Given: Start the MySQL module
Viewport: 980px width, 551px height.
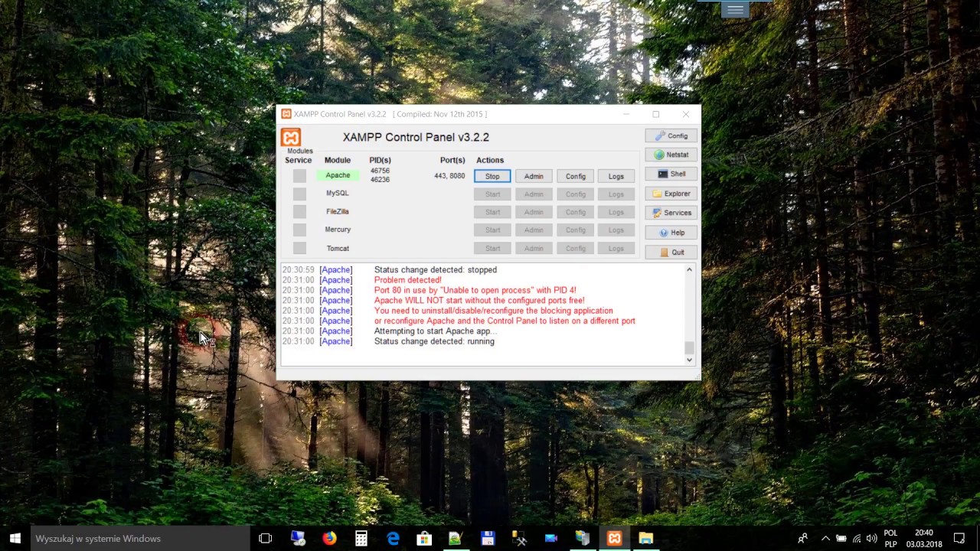Looking at the screenshot, I should 492,194.
